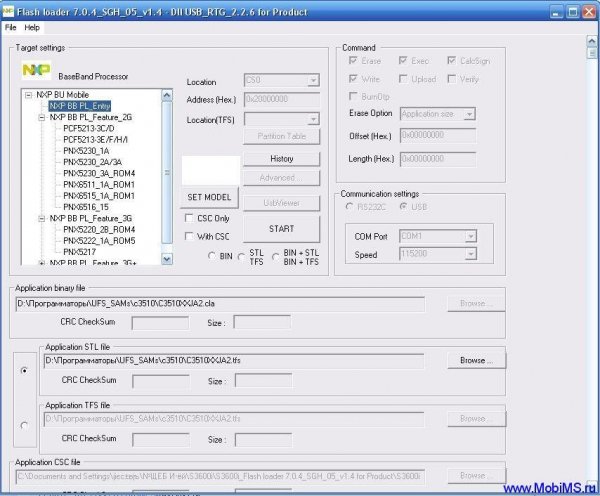Toggle the Verify checkbox
This screenshot has width=600, height=496.
[x=452, y=78]
